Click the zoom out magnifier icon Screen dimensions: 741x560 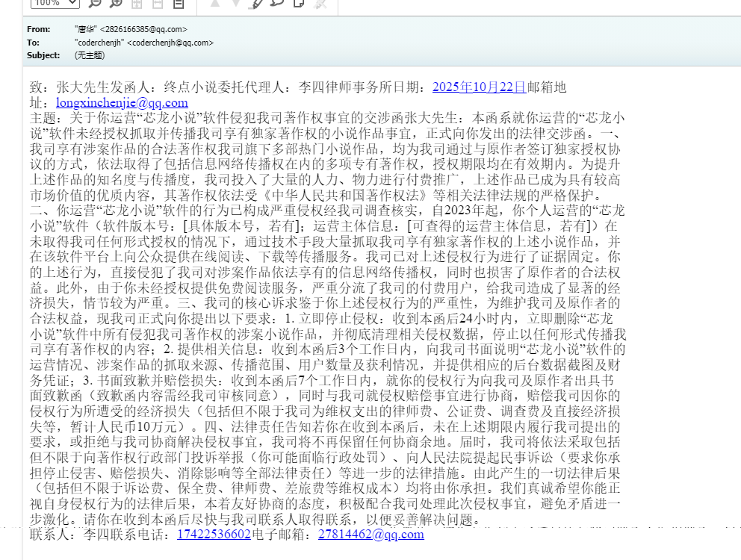(x=95, y=3)
